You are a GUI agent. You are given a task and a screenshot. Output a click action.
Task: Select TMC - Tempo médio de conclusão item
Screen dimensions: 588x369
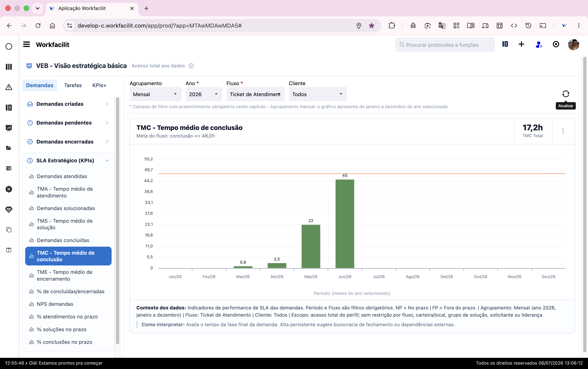point(68,256)
